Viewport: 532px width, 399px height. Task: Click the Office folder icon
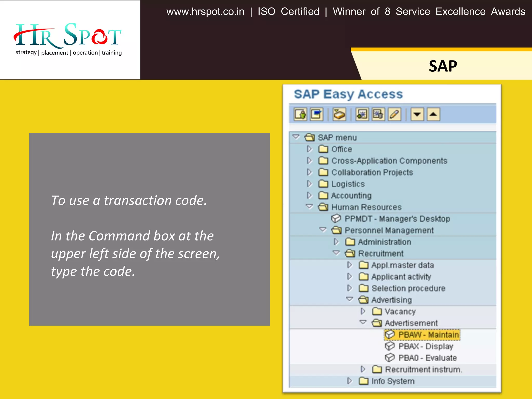tap(323, 149)
